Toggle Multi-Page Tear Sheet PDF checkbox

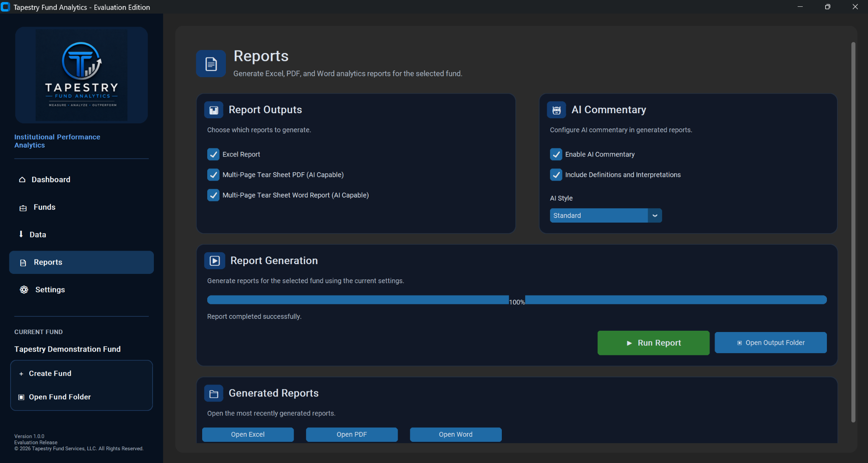click(x=213, y=175)
